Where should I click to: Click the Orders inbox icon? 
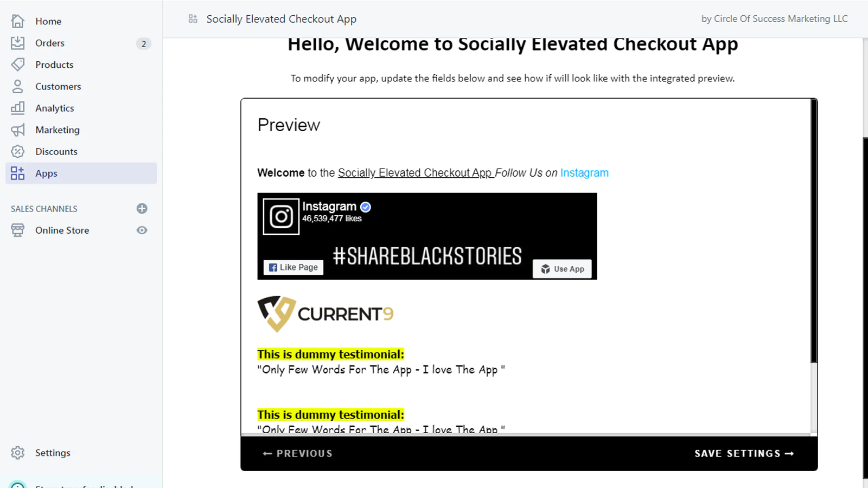click(x=18, y=43)
